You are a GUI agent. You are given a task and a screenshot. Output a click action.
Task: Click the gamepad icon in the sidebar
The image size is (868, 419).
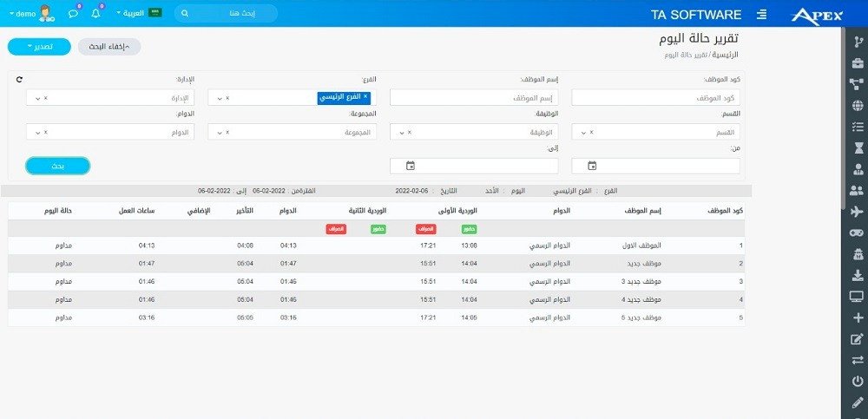[857, 232]
